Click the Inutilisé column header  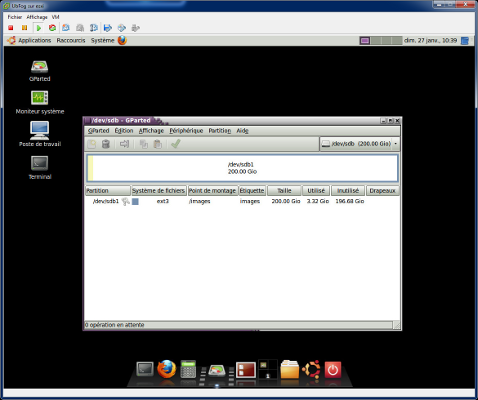click(348, 191)
